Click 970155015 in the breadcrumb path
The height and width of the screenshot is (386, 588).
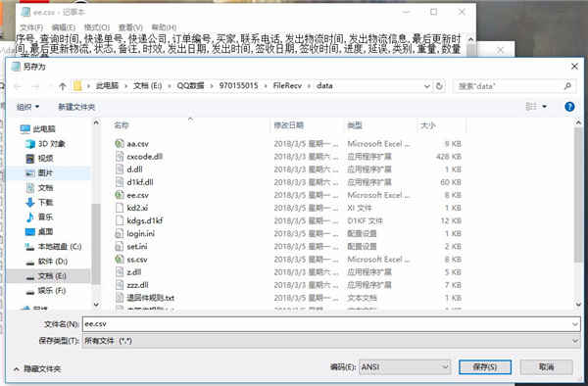[x=238, y=86]
